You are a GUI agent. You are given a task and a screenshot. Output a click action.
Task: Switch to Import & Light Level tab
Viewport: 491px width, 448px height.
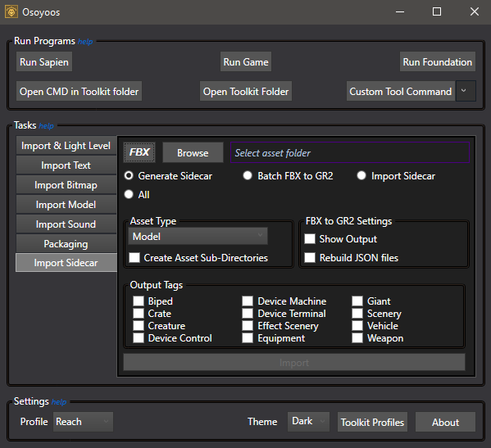(66, 146)
